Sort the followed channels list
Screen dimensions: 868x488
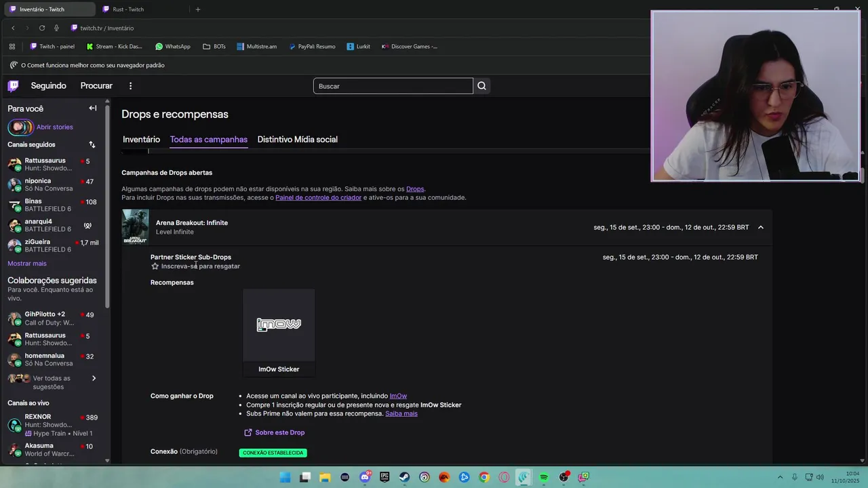coord(92,144)
